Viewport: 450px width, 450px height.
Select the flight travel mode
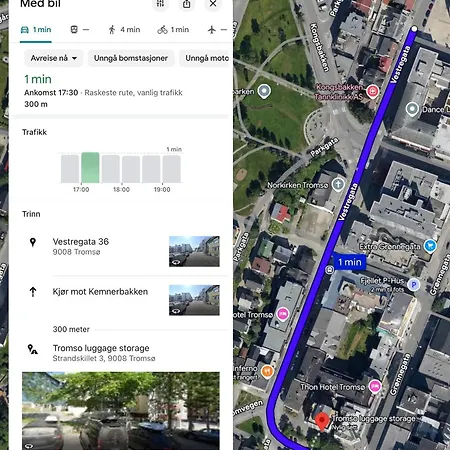[x=217, y=30]
